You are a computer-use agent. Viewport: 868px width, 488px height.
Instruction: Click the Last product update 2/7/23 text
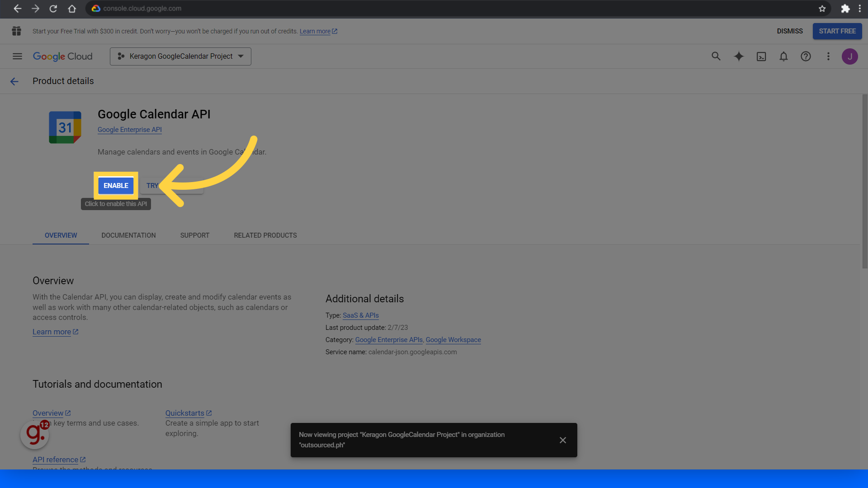pyautogui.click(x=367, y=328)
